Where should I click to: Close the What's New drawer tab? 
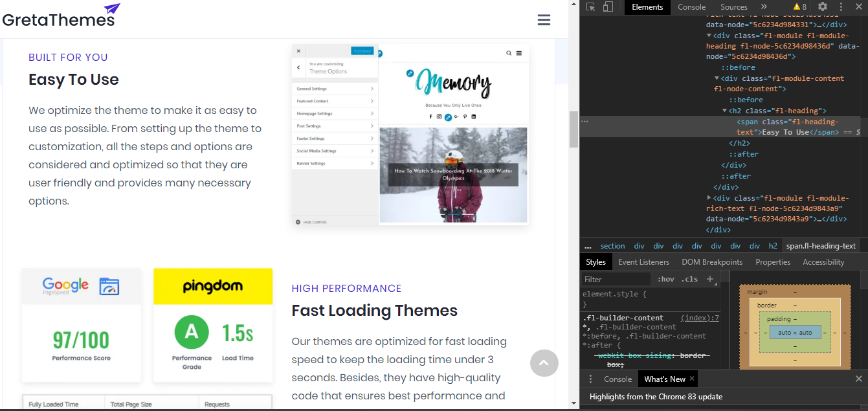tap(691, 379)
